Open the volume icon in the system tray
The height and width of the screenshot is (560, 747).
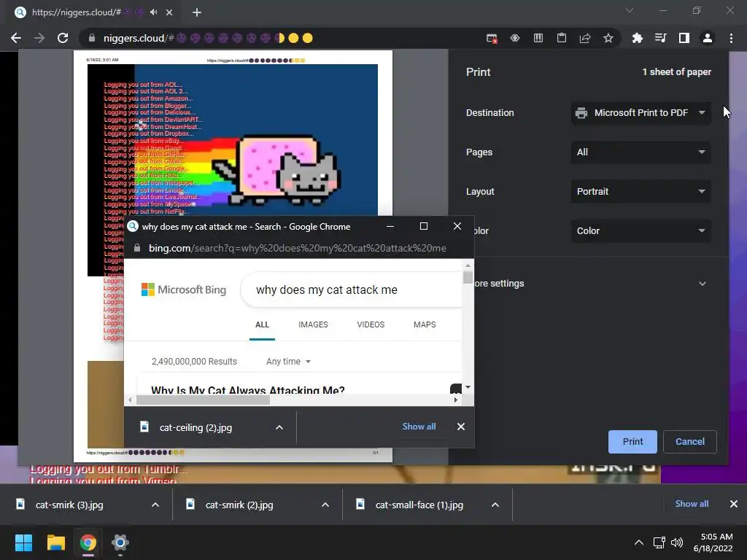click(x=677, y=542)
